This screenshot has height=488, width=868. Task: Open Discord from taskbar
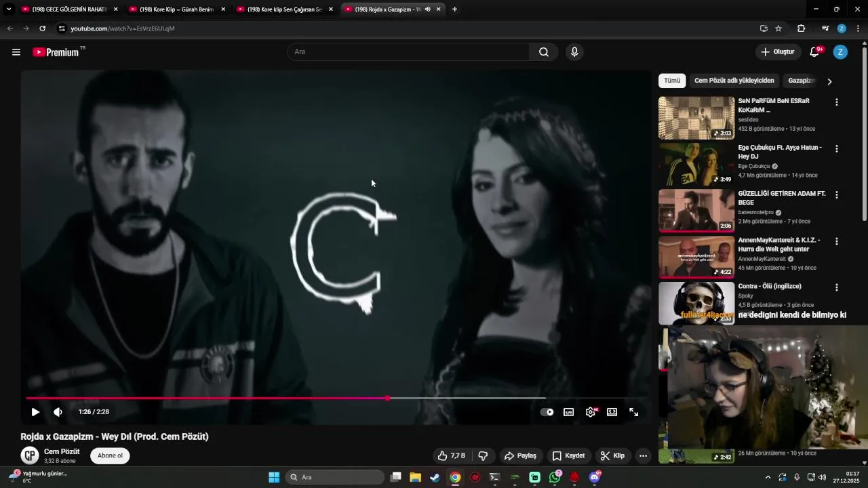point(595,477)
